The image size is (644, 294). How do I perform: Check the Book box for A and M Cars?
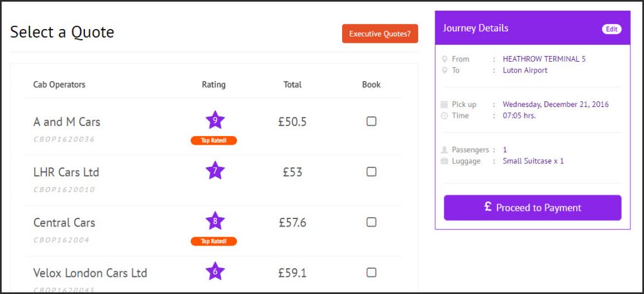(371, 122)
